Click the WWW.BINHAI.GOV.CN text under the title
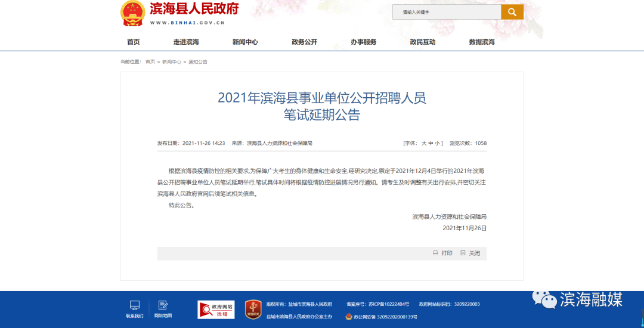The width and height of the screenshot is (644, 328). 187,23
